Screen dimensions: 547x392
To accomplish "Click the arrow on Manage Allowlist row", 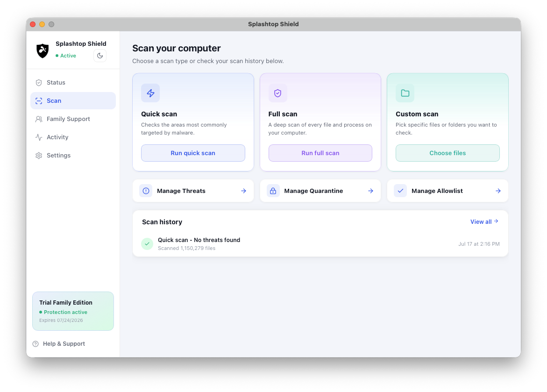I will [498, 191].
